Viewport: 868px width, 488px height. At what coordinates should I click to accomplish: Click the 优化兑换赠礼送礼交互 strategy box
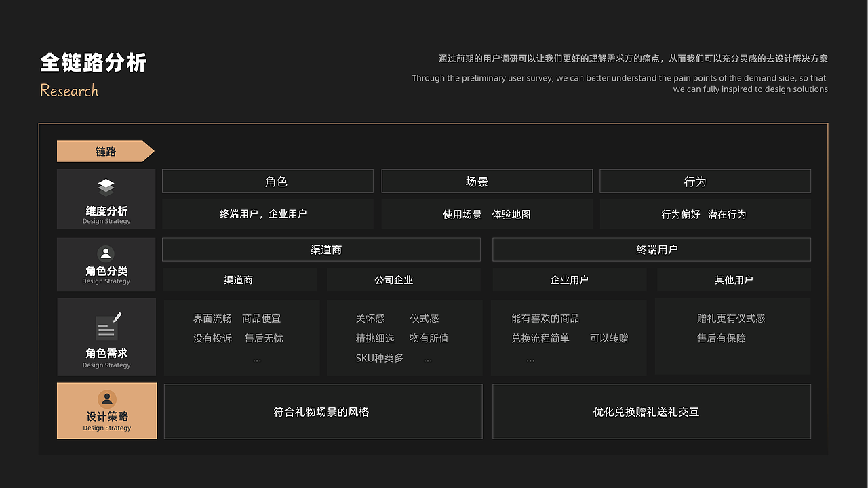click(651, 411)
